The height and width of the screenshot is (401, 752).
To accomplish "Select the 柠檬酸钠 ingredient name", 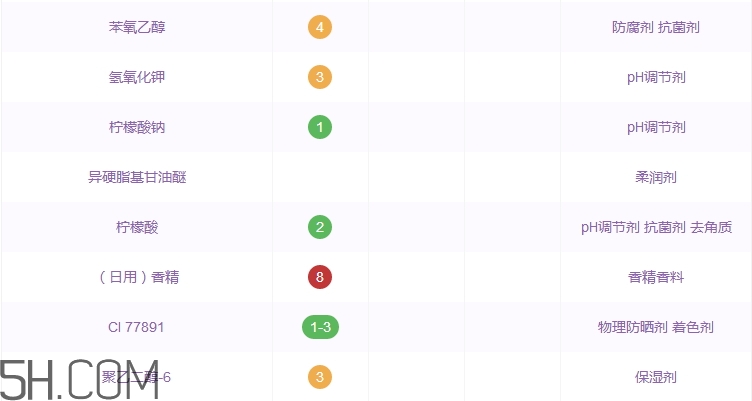I will 137,127.
